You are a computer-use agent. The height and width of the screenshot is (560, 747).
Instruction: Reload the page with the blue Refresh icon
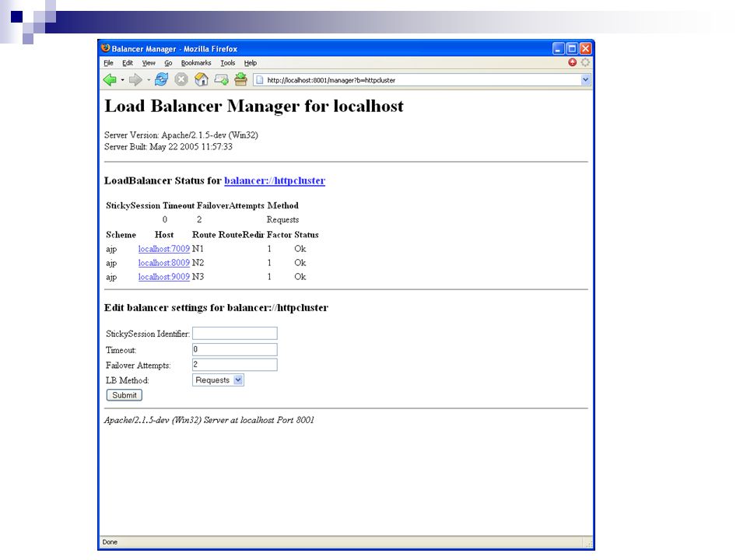pos(162,79)
